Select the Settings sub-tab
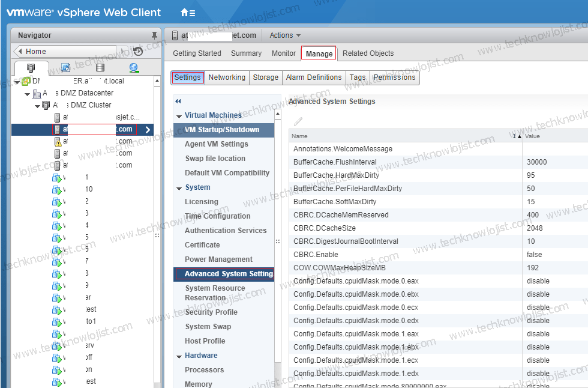This screenshot has width=588, height=388. pos(187,77)
